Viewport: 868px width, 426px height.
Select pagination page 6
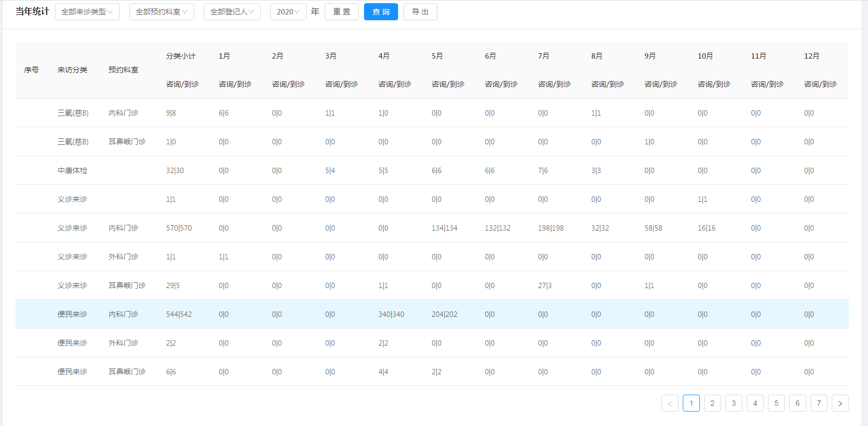[798, 403]
